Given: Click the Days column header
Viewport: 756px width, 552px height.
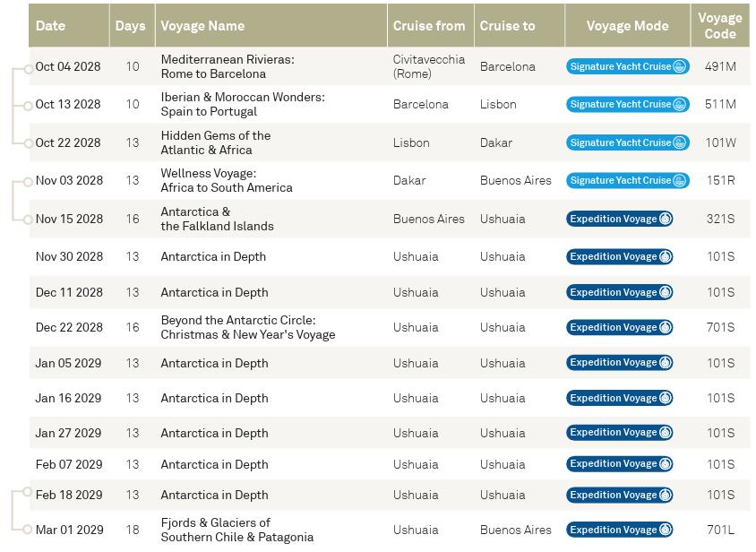Looking at the screenshot, I should click(x=132, y=26).
